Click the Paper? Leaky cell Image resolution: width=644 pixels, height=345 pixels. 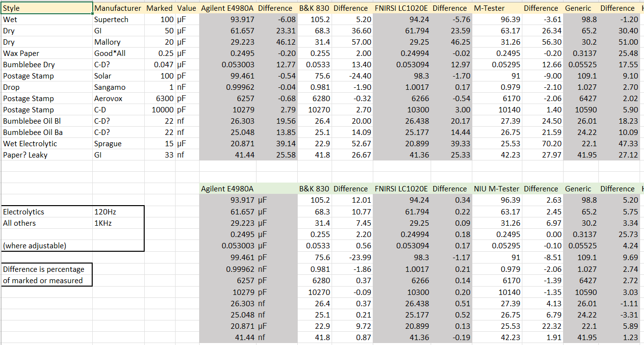(x=47, y=155)
